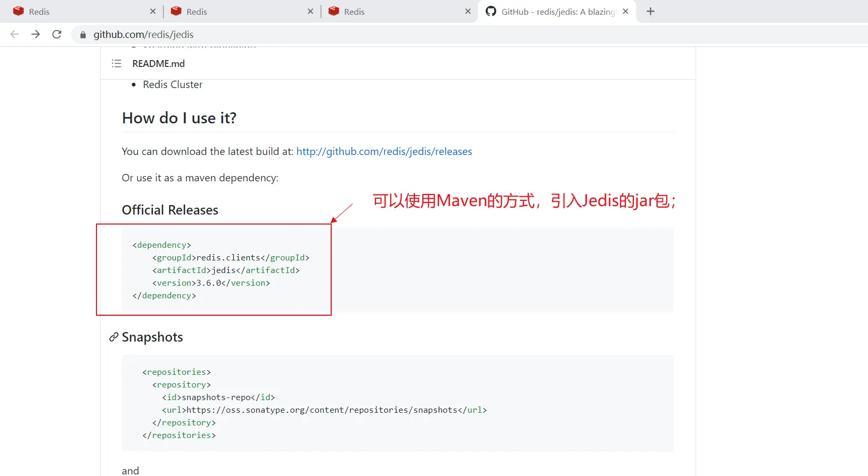The image size is (868, 476).
Task: Open a new browser tab
Action: (x=650, y=12)
